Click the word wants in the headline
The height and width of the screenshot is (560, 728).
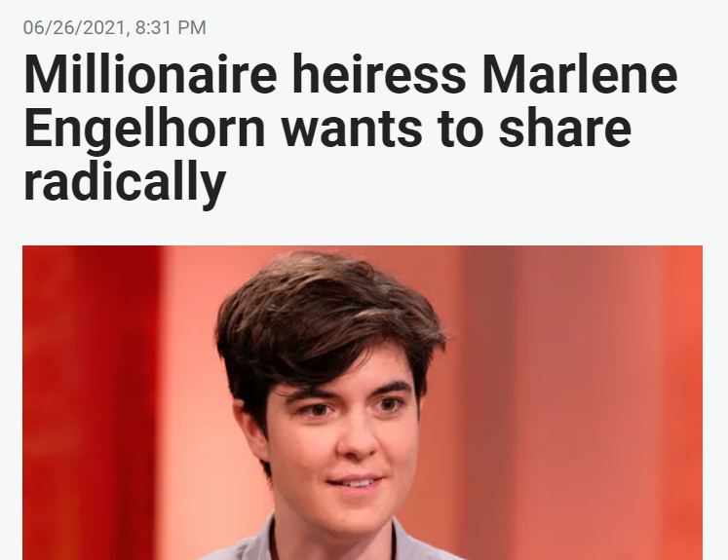click(x=352, y=130)
